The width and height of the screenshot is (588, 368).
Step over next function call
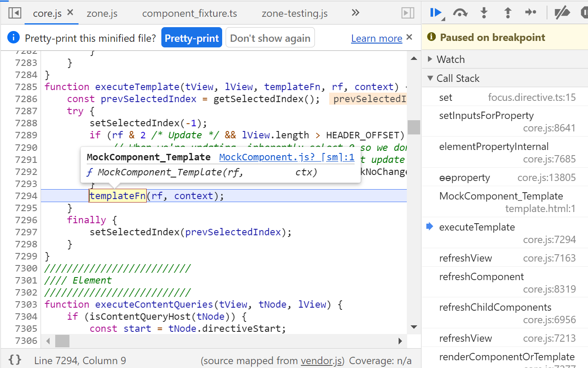pyautogui.click(x=460, y=13)
